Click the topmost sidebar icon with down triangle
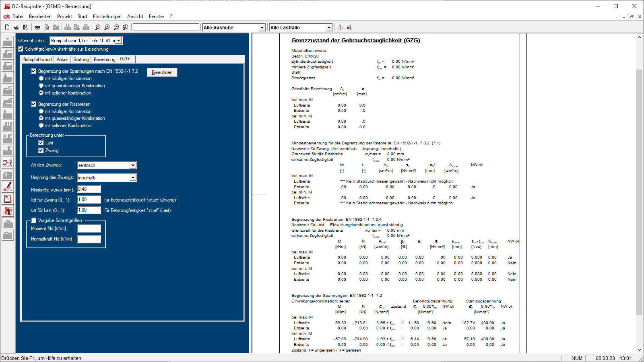 coord(8,42)
